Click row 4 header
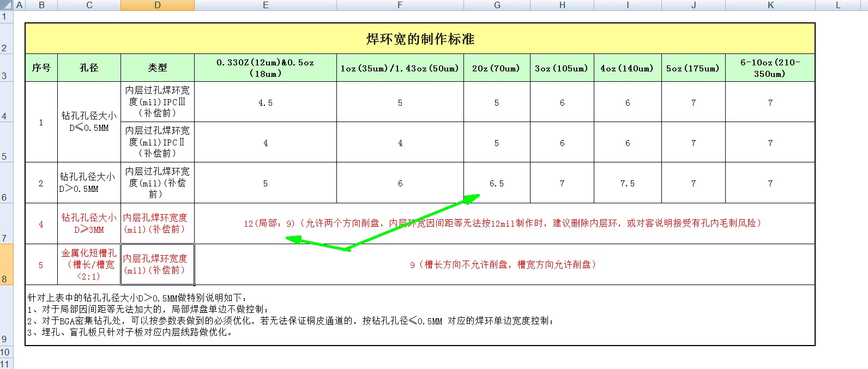Screen dimensions: 868x369 click(7, 101)
